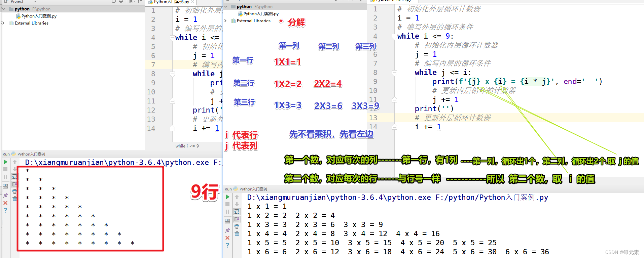Print the left Run panel console output
This screenshot has height=258, width=644.
click(x=15, y=191)
